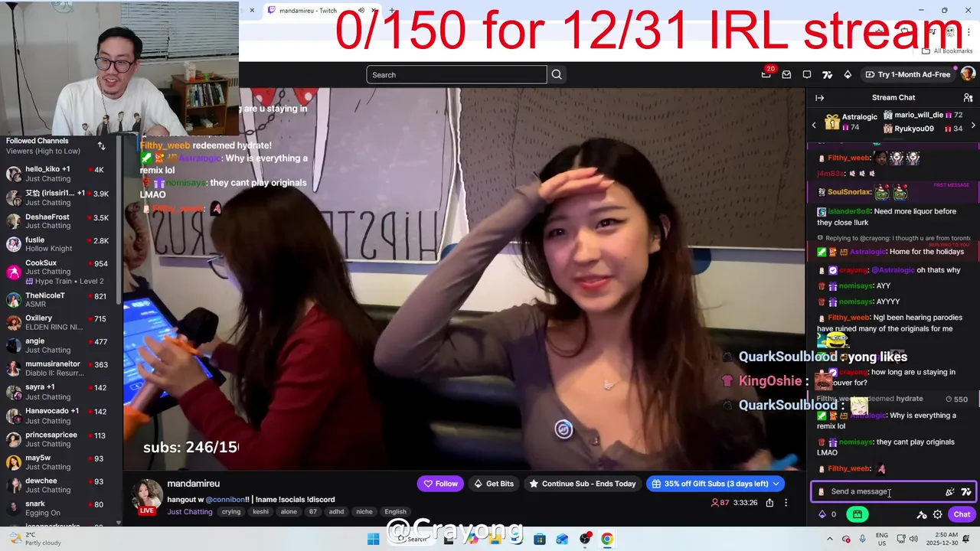Send message with Chat button
This screenshot has width=980, height=551.
click(962, 514)
